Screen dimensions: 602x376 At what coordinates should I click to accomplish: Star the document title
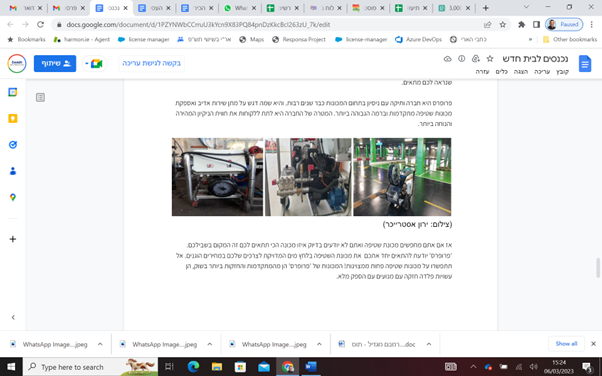(490, 59)
